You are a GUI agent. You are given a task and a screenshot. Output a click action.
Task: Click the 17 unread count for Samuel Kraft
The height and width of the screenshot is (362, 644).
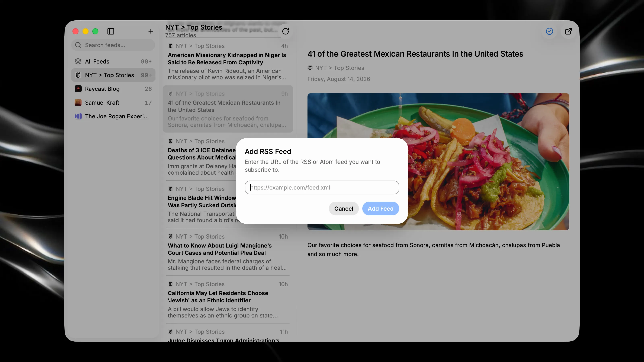pos(148,102)
